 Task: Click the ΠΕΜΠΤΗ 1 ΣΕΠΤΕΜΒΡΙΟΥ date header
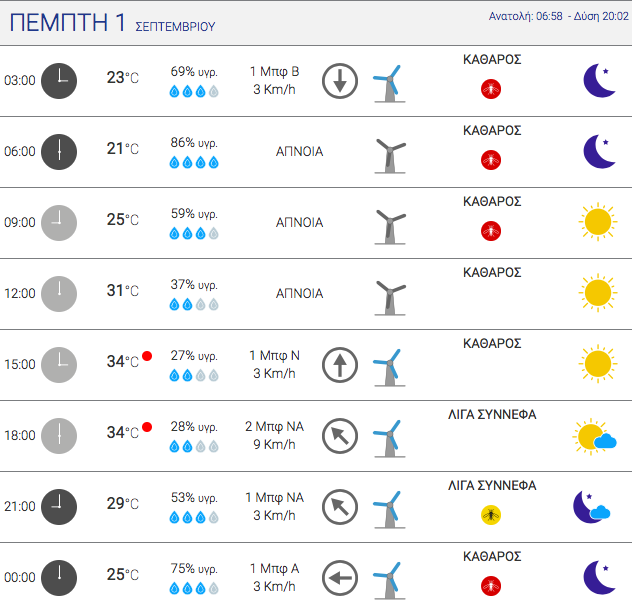click(x=112, y=23)
